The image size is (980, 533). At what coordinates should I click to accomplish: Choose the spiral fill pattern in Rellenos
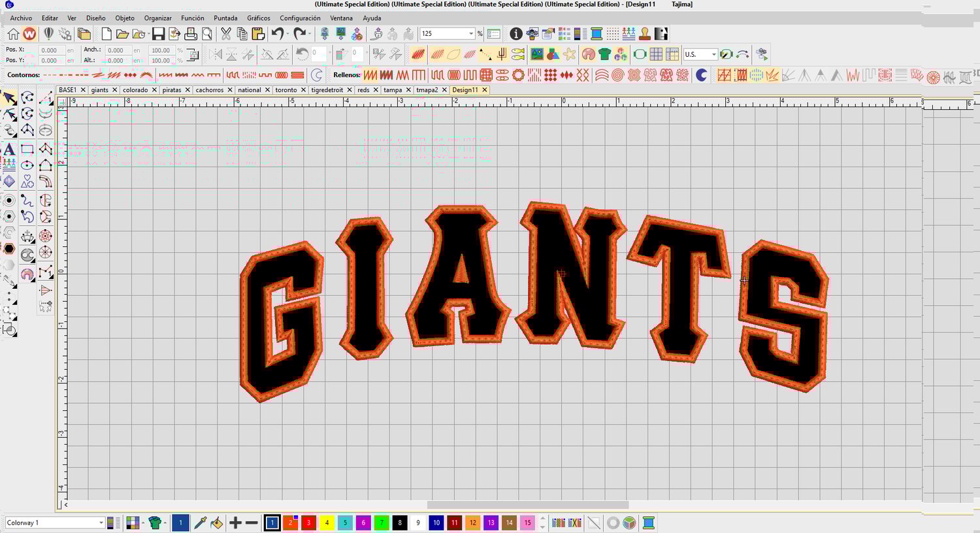point(617,75)
